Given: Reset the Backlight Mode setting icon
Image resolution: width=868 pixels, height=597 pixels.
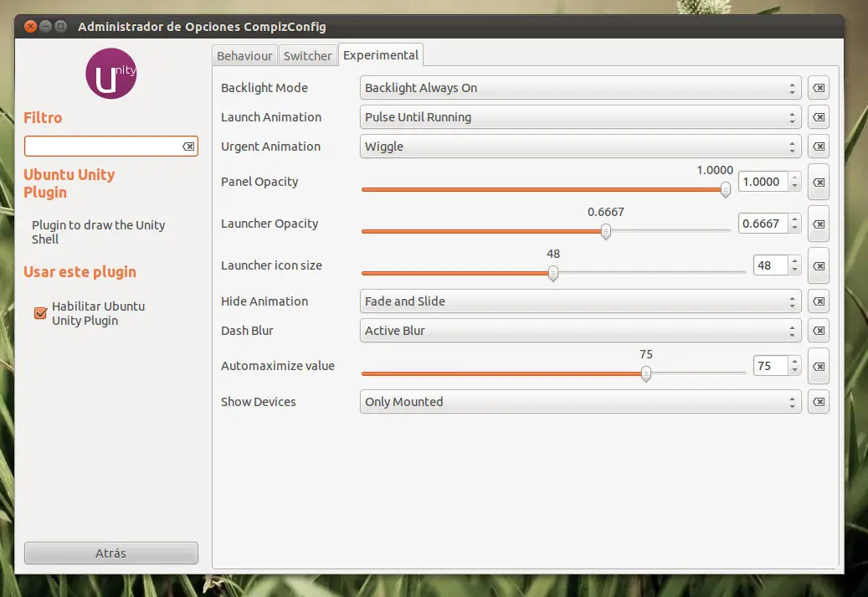Looking at the screenshot, I should (x=818, y=88).
